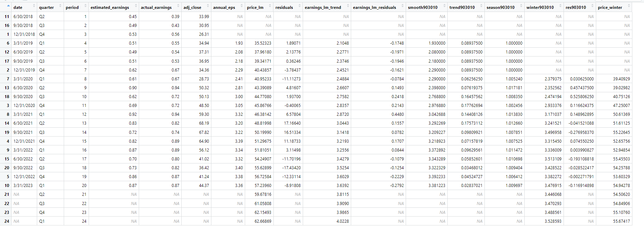Screen dimensions: 644x252
Task: Click the actual_earnings column sort arrows
Action: click(x=178, y=6)
